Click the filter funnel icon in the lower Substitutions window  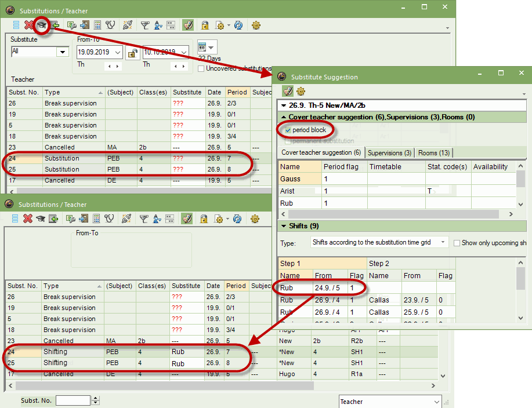pyautogui.click(x=144, y=219)
